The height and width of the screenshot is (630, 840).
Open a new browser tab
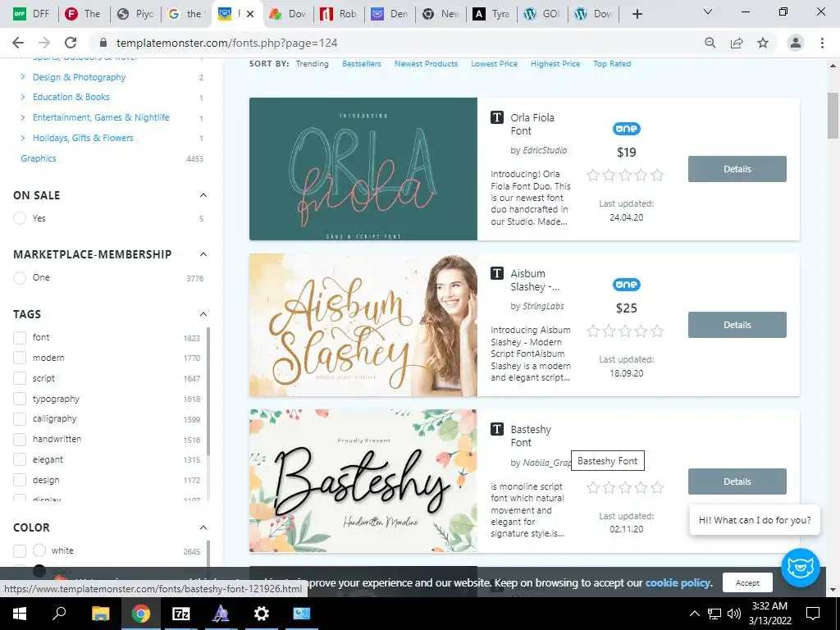tap(637, 14)
